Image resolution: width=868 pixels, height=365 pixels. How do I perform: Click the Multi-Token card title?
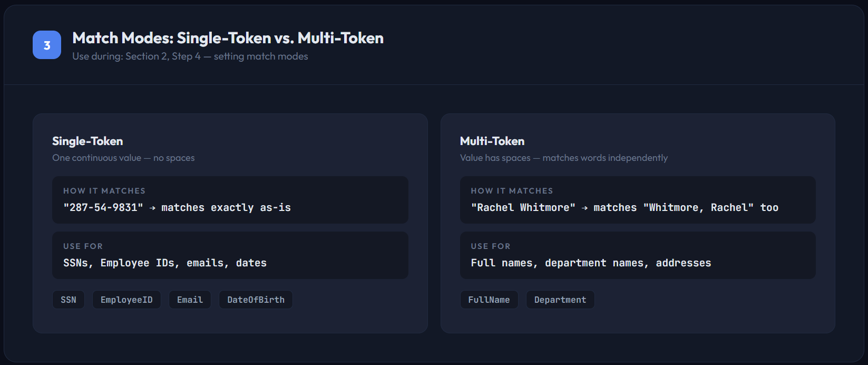pyautogui.click(x=492, y=141)
